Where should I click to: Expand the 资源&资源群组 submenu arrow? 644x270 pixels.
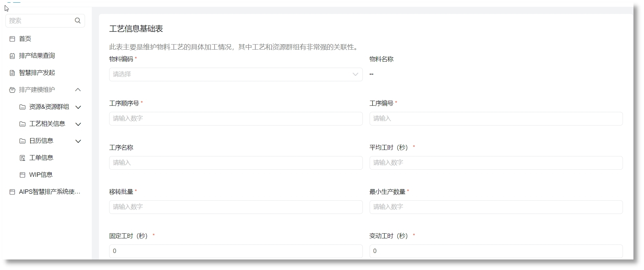coord(78,107)
